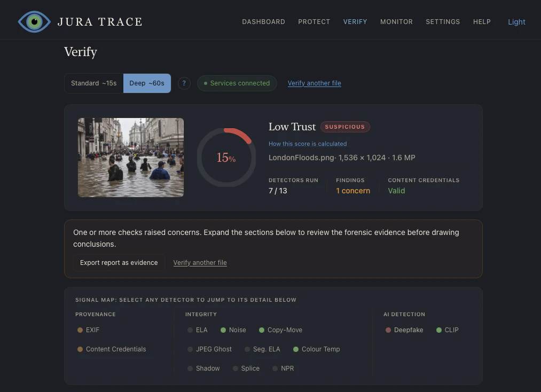Open the LondonFloods image thumbnail
The image size is (541, 392).
click(x=131, y=158)
